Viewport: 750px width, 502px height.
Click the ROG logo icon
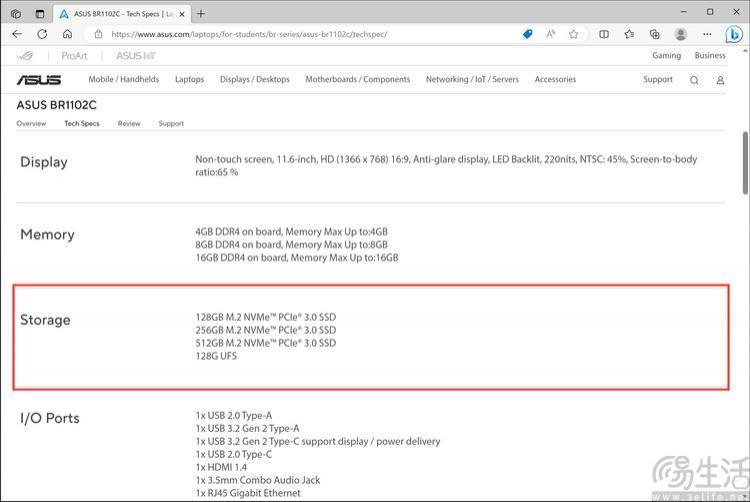point(25,56)
